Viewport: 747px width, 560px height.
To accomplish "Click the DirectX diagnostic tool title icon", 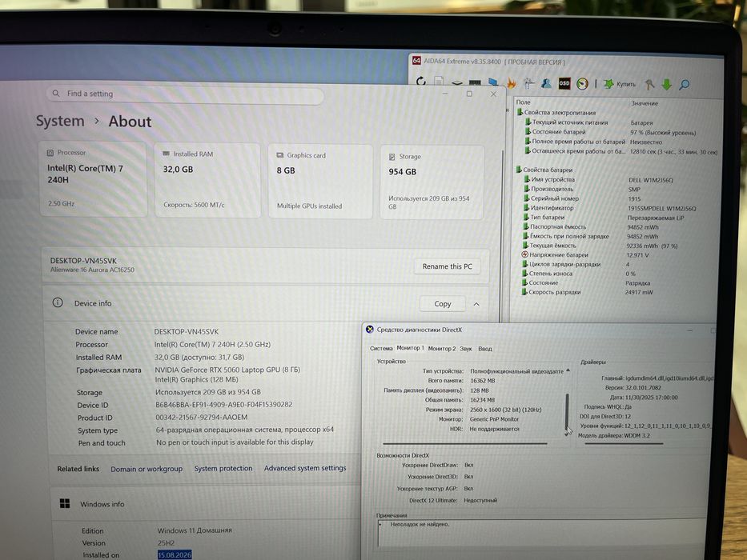I will 370,329.
